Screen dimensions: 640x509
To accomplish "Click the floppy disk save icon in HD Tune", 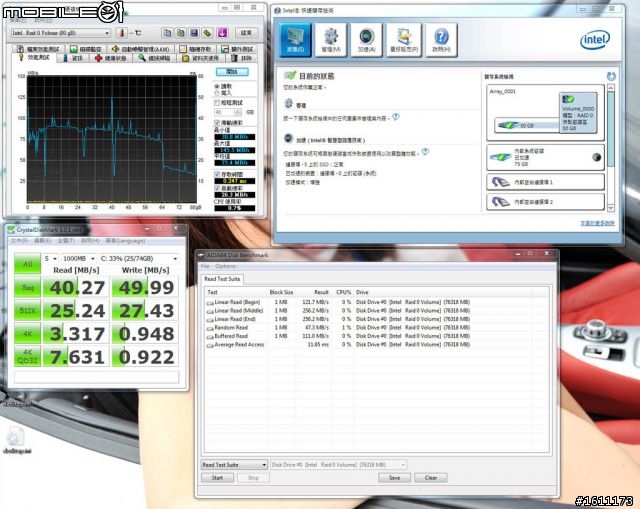I will [x=194, y=33].
